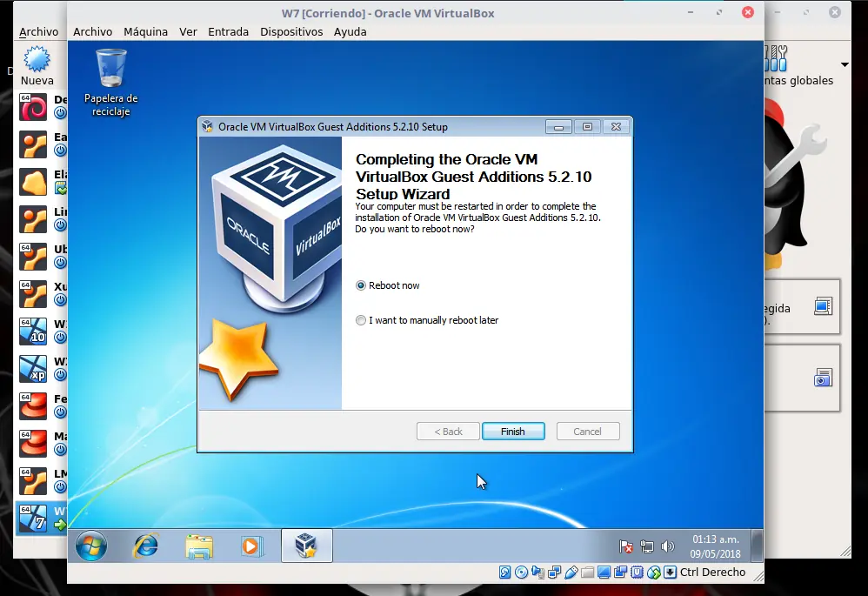The width and height of the screenshot is (868, 596).
Task: Click the snapshots camera icon in Manager
Action: tap(823, 378)
